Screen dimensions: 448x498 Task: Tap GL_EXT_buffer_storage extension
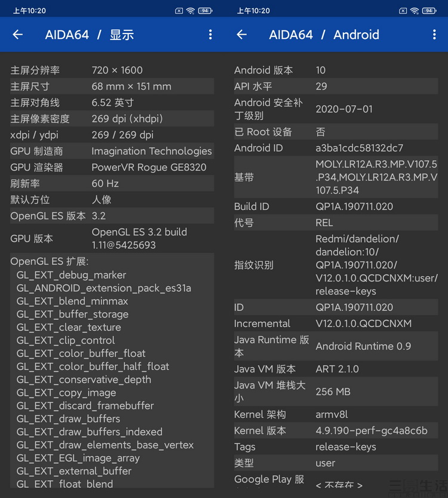pyautogui.click(x=72, y=314)
